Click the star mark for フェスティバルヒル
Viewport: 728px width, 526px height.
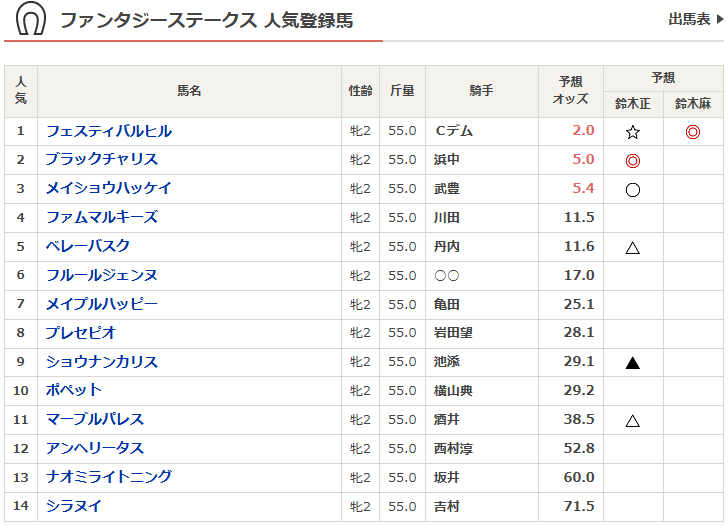tap(632, 132)
